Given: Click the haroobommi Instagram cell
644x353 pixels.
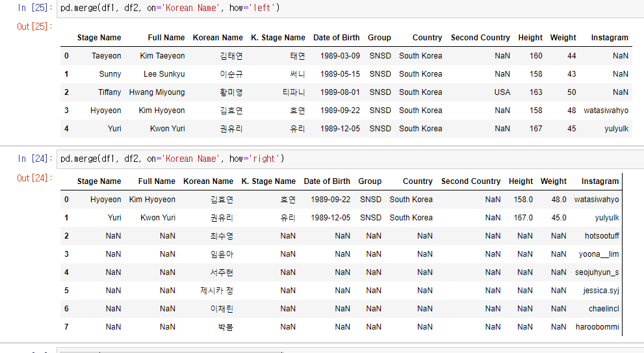Looking at the screenshot, I should (597, 327).
